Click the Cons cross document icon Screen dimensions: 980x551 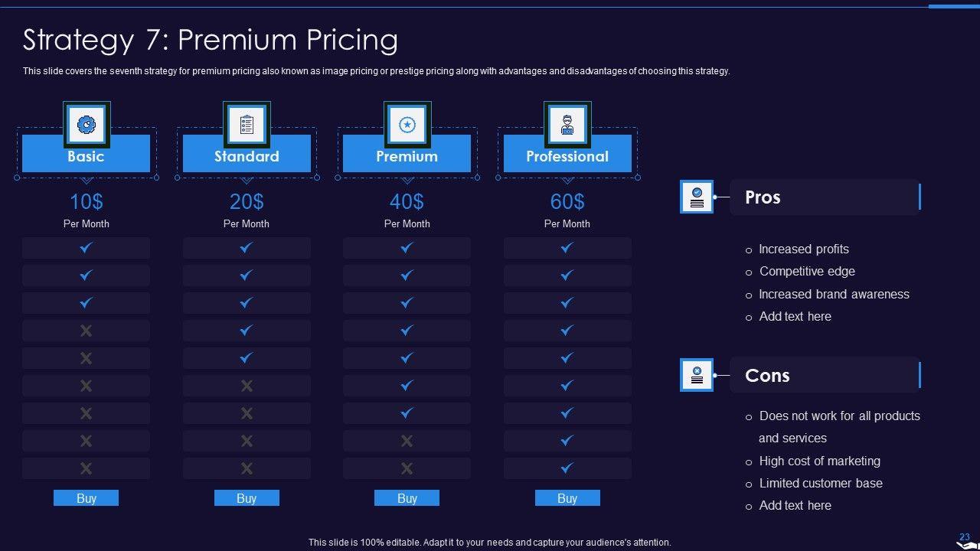[697, 375]
